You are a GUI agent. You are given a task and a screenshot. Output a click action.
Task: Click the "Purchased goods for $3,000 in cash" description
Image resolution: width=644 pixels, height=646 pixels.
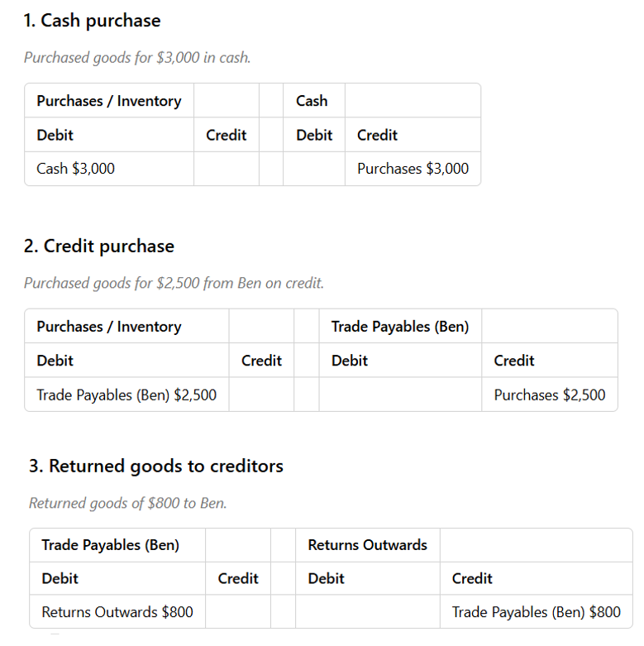pyautogui.click(x=137, y=58)
